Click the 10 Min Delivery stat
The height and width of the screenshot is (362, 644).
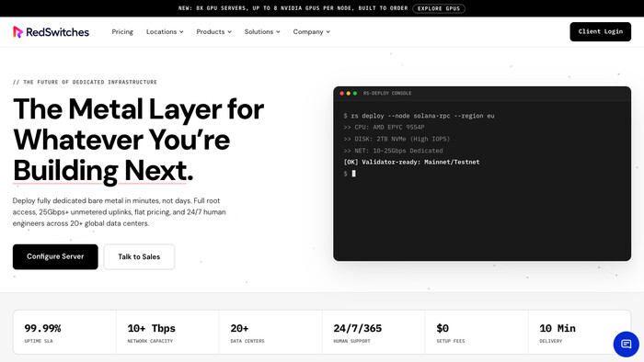click(x=580, y=332)
